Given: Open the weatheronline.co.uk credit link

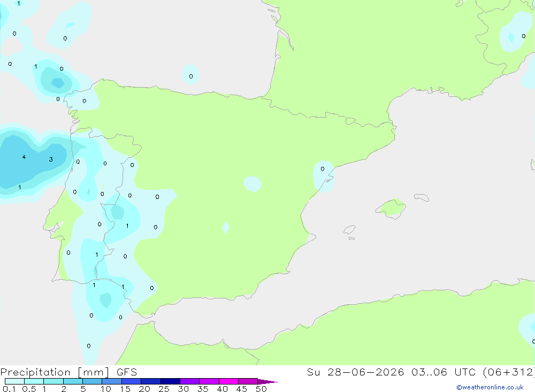Looking at the screenshot, I should click(x=490, y=387).
